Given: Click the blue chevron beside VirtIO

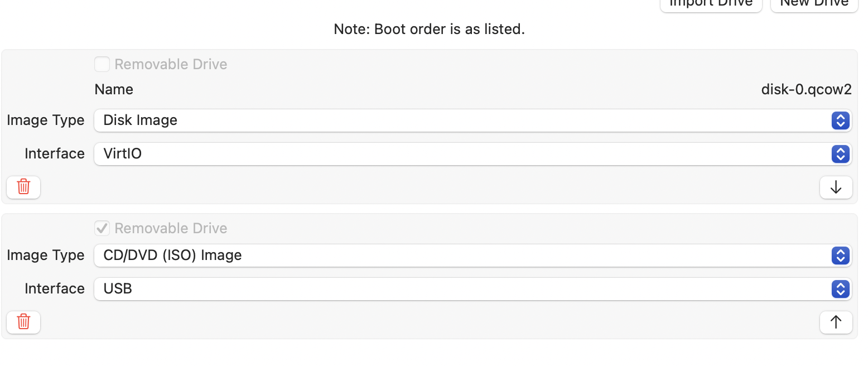Looking at the screenshot, I should [840, 154].
